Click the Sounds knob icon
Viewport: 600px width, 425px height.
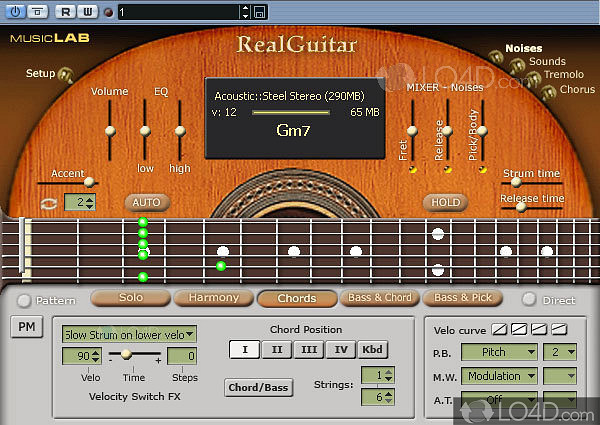[517, 66]
